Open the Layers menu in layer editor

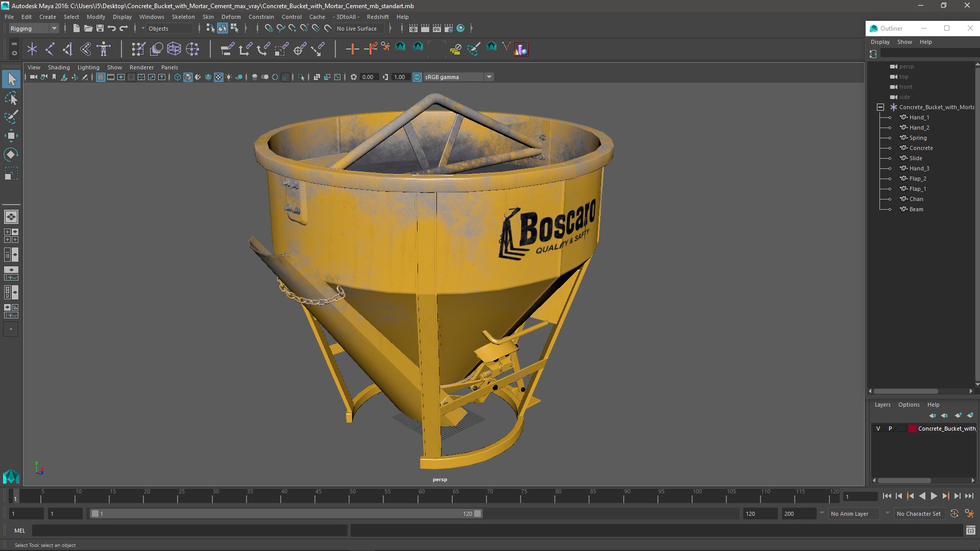point(883,405)
